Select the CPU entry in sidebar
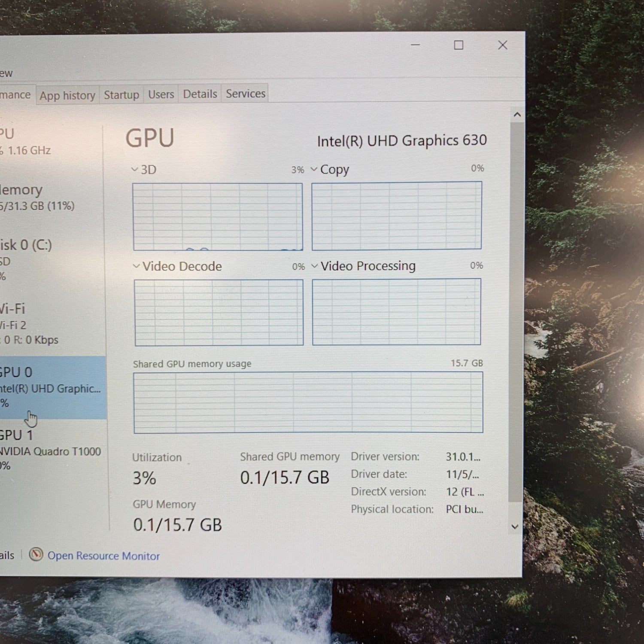 [52, 142]
